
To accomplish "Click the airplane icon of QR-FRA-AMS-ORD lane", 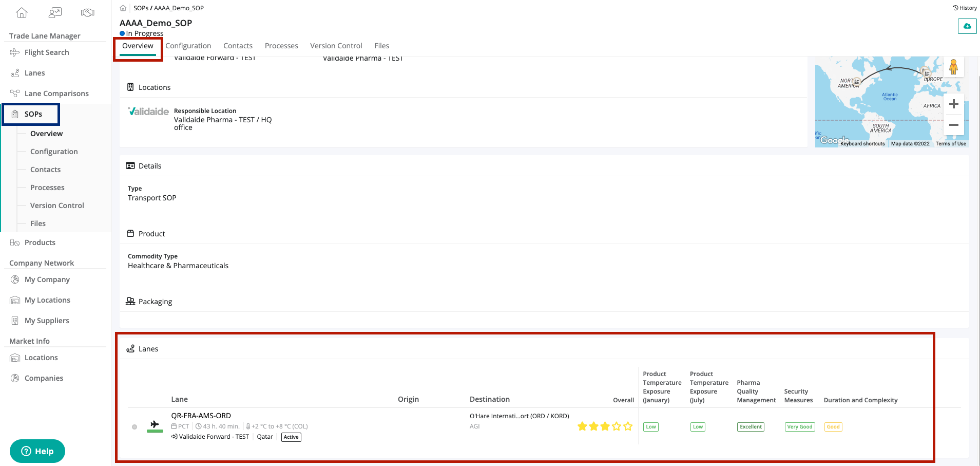I will coord(155,424).
